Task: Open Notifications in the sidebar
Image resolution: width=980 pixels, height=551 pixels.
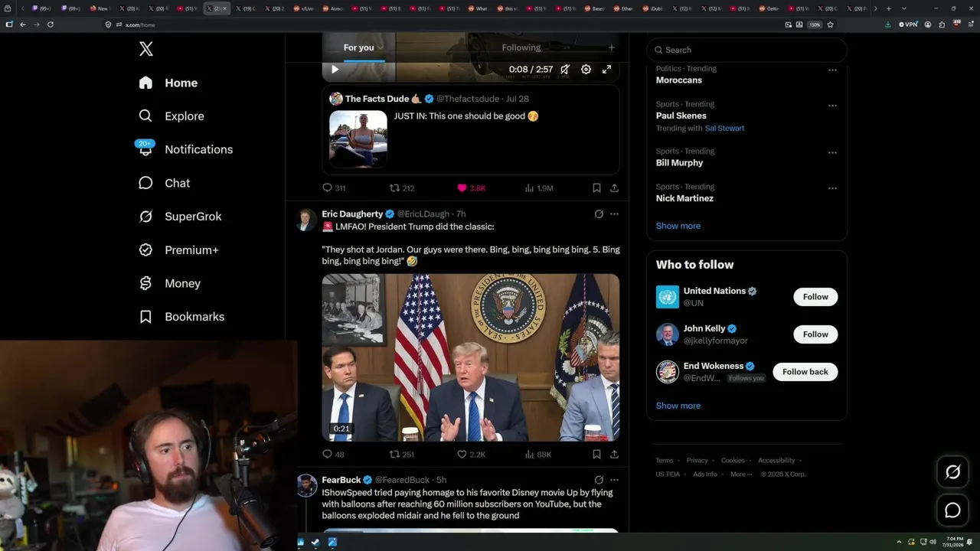Action: click(x=185, y=149)
